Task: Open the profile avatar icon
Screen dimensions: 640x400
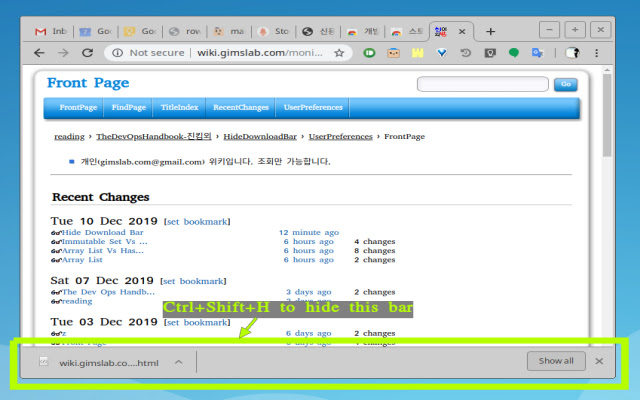Action: [572, 53]
